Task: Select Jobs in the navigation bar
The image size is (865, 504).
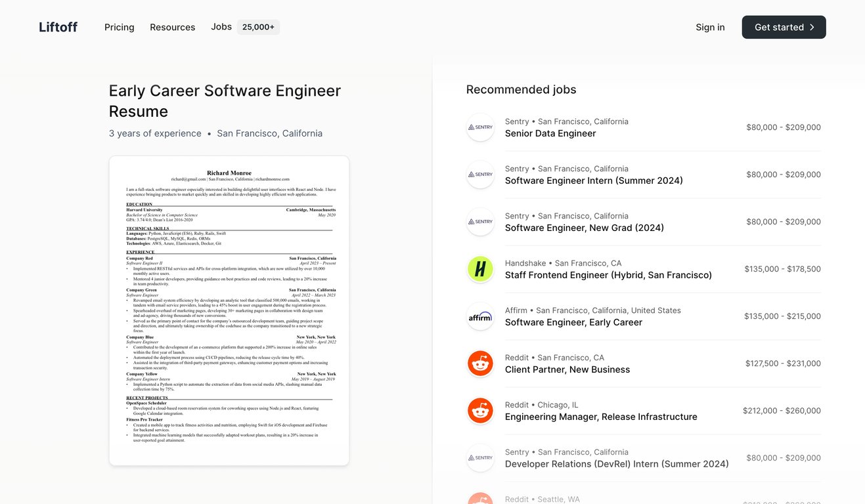Action: click(221, 27)
